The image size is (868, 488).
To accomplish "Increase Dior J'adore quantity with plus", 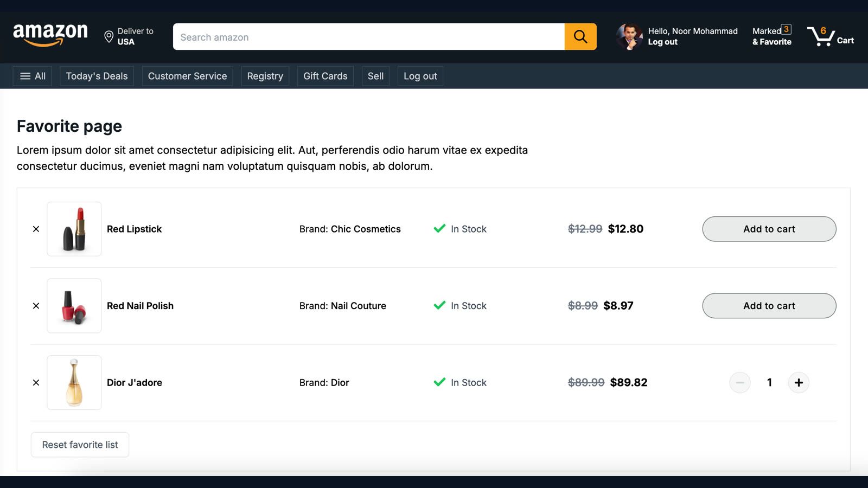I will [799, 383].
